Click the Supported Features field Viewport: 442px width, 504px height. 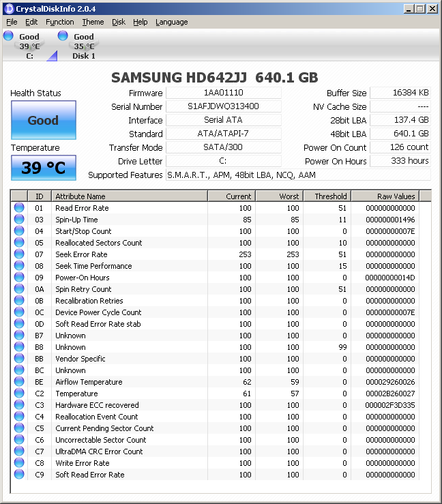click(298, 175)
